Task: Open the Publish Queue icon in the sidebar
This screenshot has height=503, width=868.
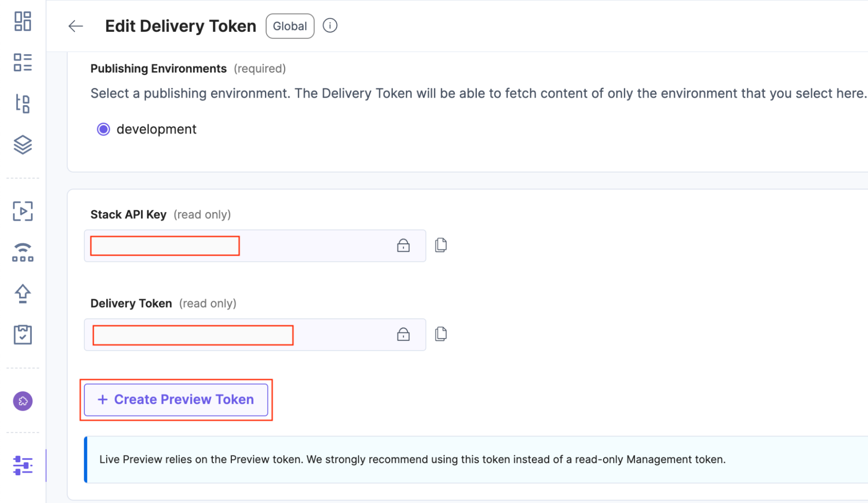Action: point(23,252)
